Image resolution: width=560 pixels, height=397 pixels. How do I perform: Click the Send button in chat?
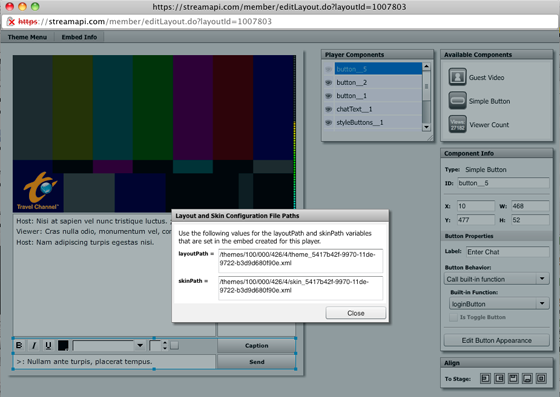point(256,362)
